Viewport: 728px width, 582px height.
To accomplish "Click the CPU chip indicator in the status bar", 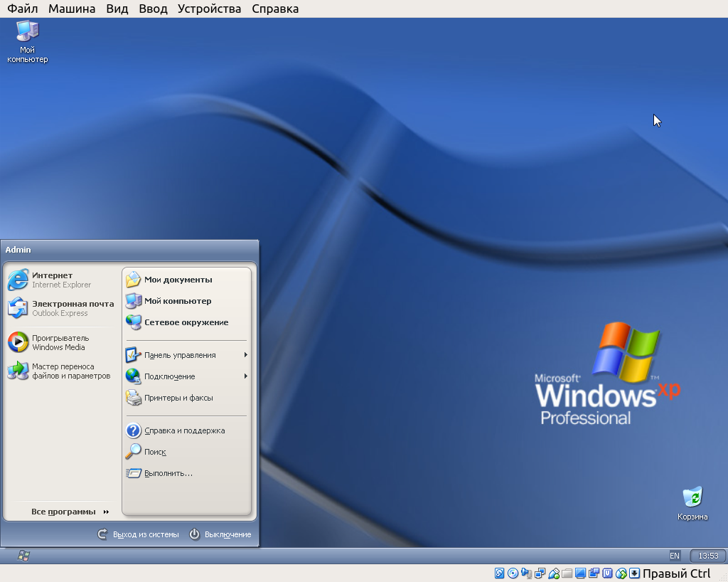I will pos(607,573).
